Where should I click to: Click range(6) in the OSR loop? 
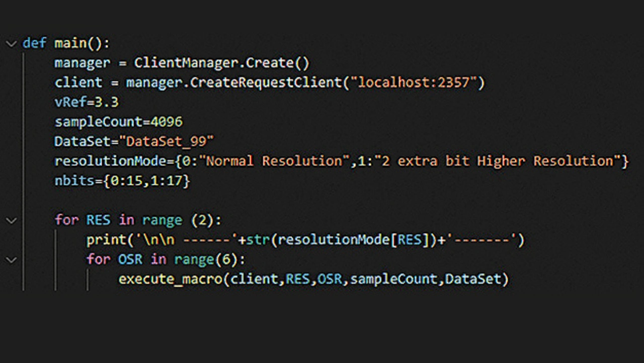click(209, 260)
